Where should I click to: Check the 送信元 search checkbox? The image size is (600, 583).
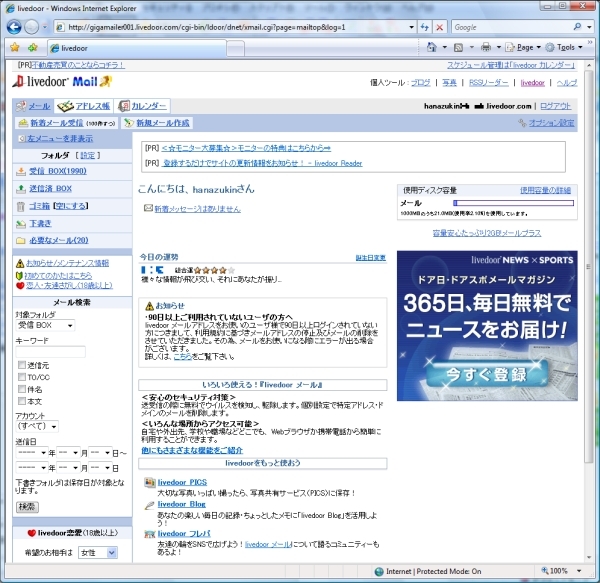click(22, 365)
